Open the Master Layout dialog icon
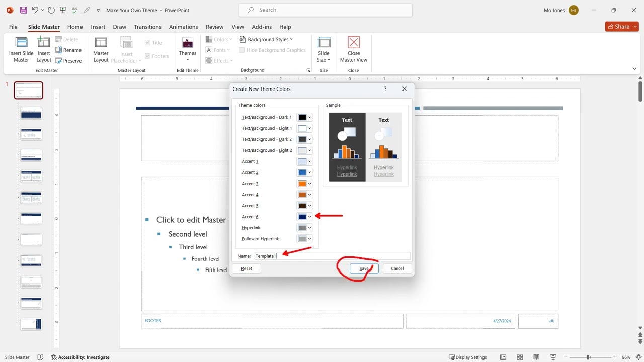Screen dimensions: 644x362 [x=101, y=49]
